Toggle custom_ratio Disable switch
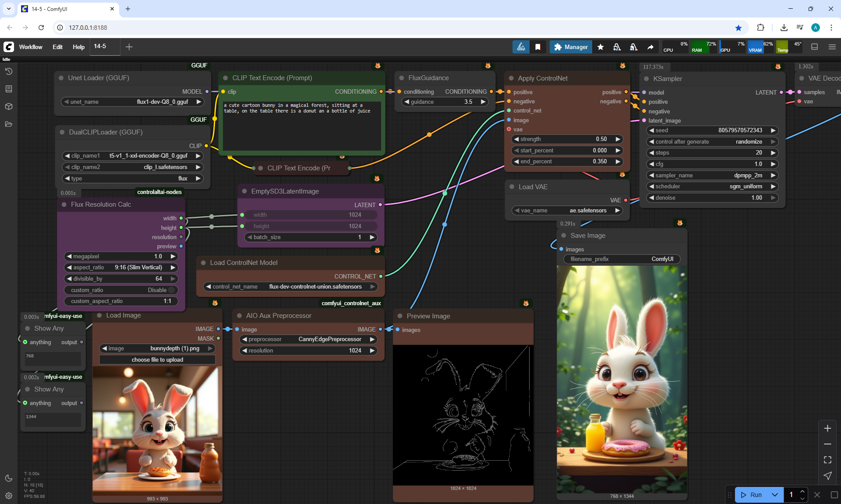Screen dimensions: 841x504 click(x=171, y=290)
